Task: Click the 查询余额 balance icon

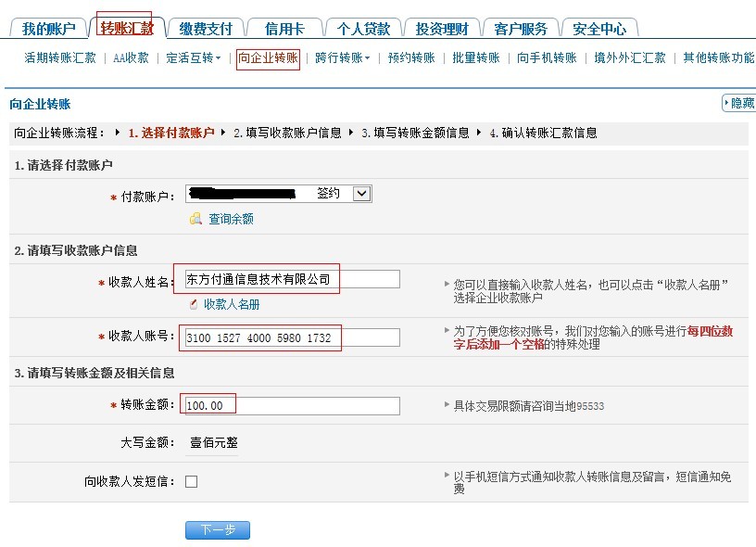Action: tap(195, 219)
